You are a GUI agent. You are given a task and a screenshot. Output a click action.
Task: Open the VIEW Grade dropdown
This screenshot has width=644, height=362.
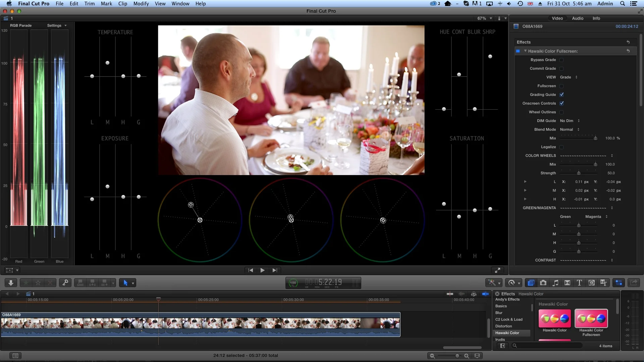click(569, 77)
